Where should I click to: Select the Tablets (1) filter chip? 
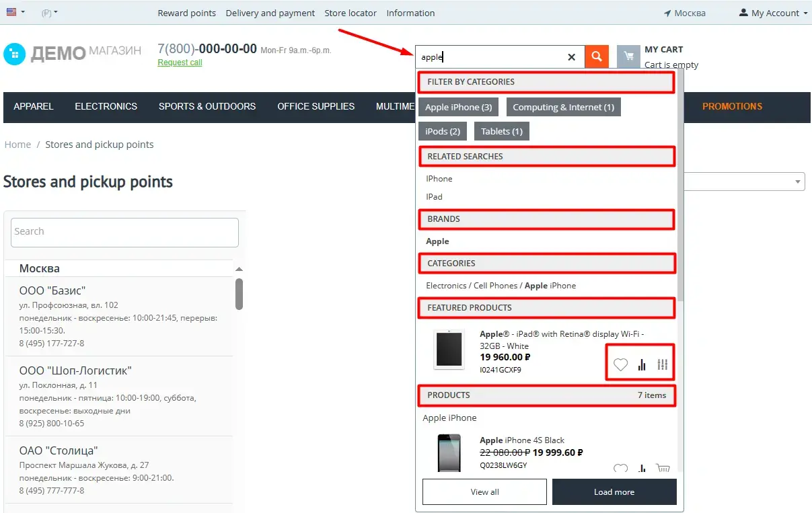(501, 131)
